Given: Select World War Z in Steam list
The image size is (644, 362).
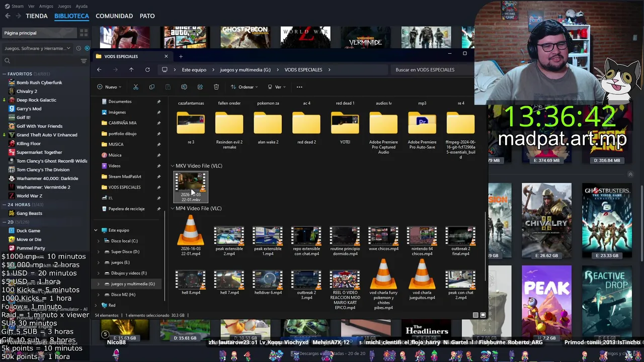Looking at the screenshot, I should 29,196.
